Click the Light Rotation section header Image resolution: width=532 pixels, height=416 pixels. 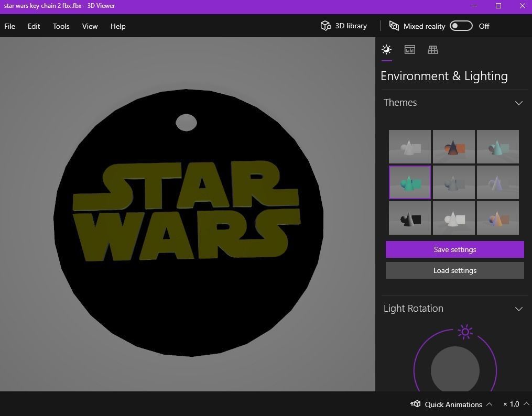tap(454, 309)
